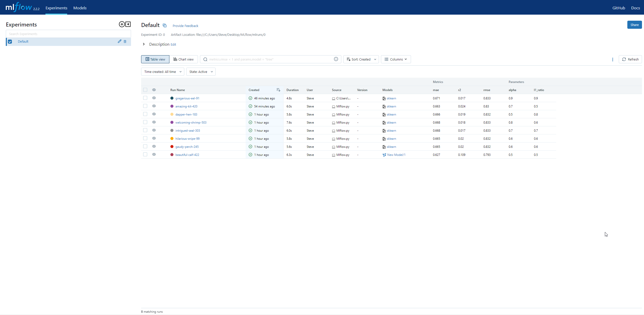Click the rmse column header

[487, 90]
